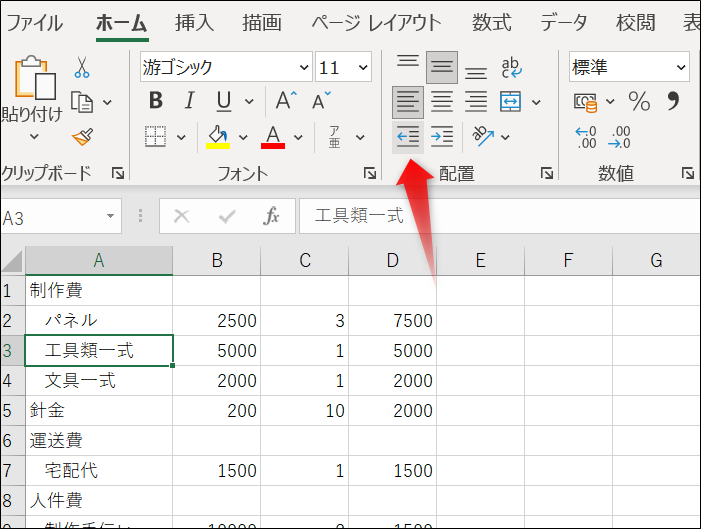Screen dimensions: 701x529
Task: Open font color dropdown arrow
Action: click(x=298, y=137)
